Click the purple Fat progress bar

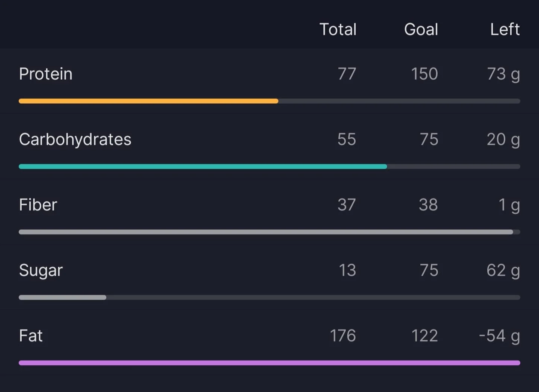click(269, 363)
